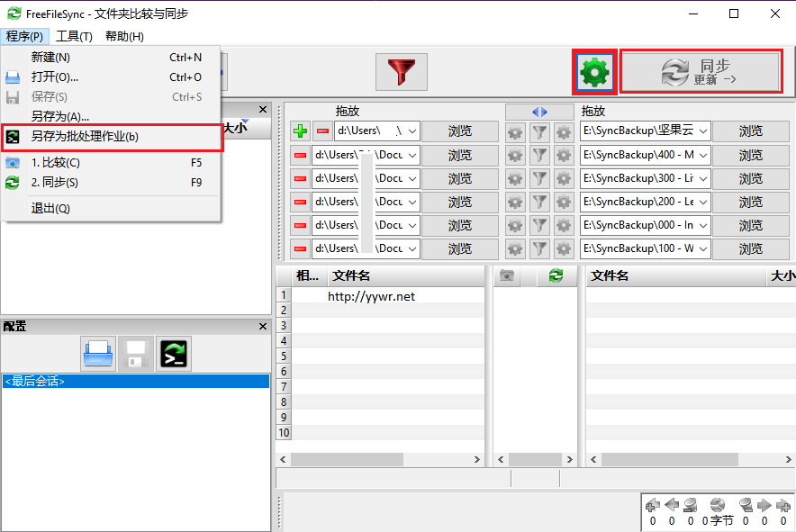Viewport: 796px width, 532px height.
Task: Select <最后会话> configuration entry
Action: click(x=136, y=382)
